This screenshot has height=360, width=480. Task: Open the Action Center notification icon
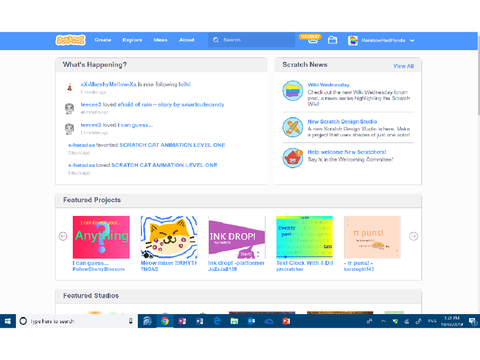[472, 321]
